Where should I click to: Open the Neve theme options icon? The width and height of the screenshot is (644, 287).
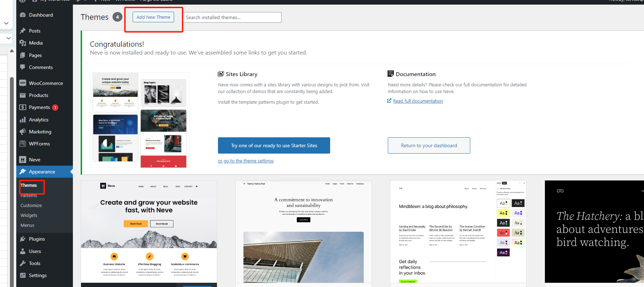tap(23, 160)
